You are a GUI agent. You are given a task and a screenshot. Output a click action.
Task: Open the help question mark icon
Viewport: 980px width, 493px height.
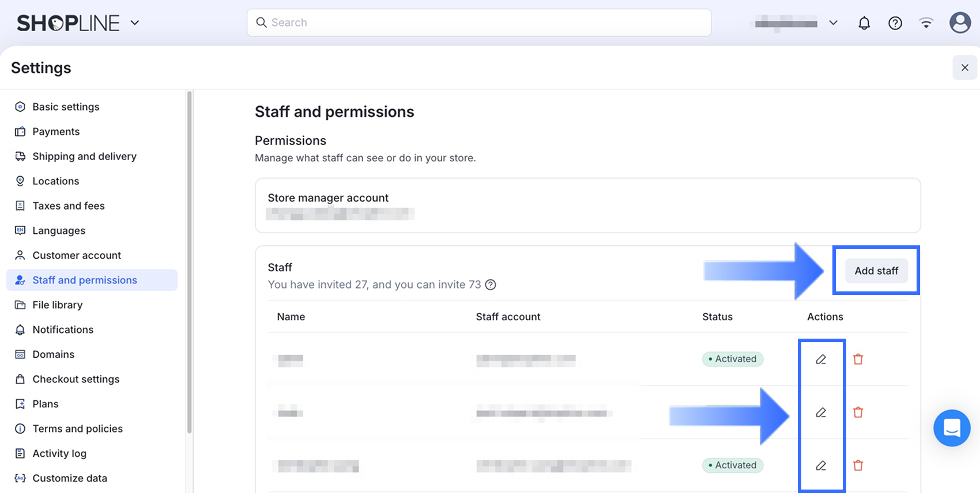click(895, 23)
